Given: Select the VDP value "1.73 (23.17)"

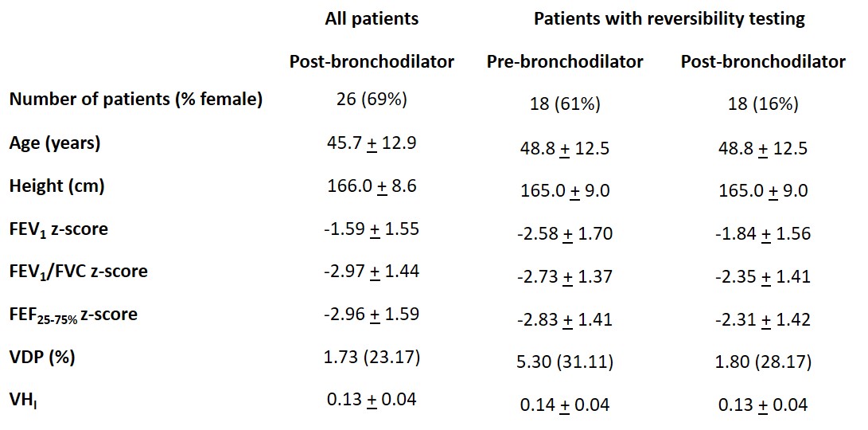Looking at the screenshot, I should click(x=372, y=358).
